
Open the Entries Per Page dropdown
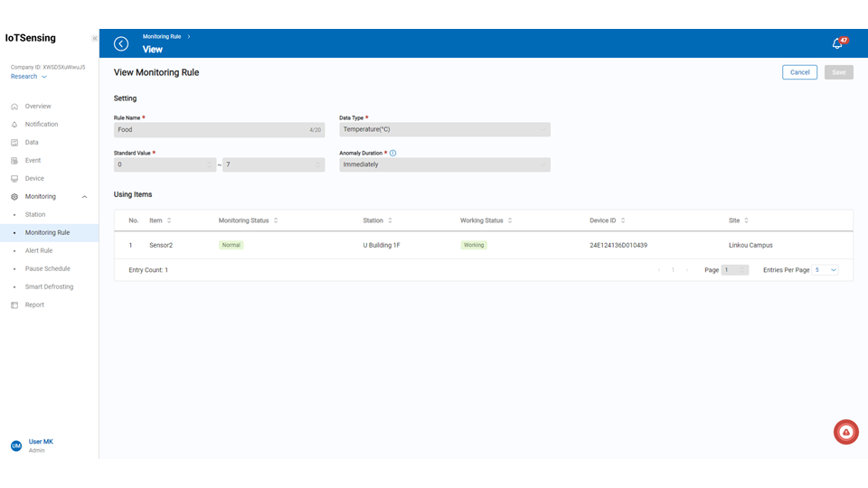point(826,269)
